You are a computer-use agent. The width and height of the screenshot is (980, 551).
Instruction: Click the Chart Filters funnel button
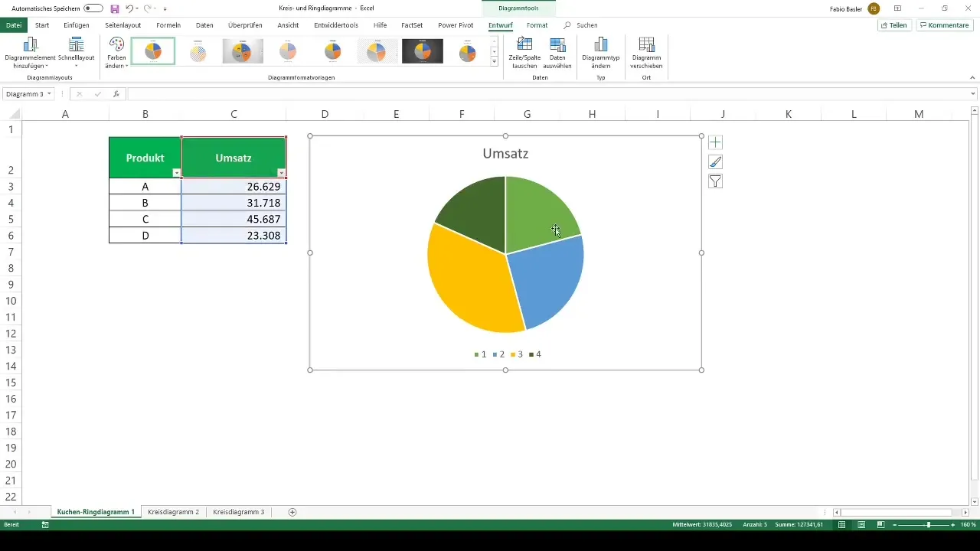[715, 181]
